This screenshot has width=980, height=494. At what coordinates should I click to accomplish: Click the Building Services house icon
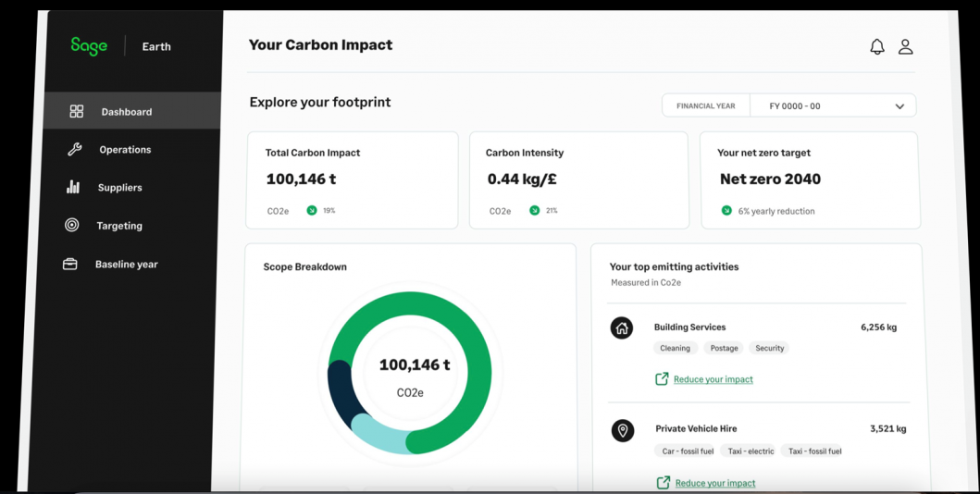621,327
